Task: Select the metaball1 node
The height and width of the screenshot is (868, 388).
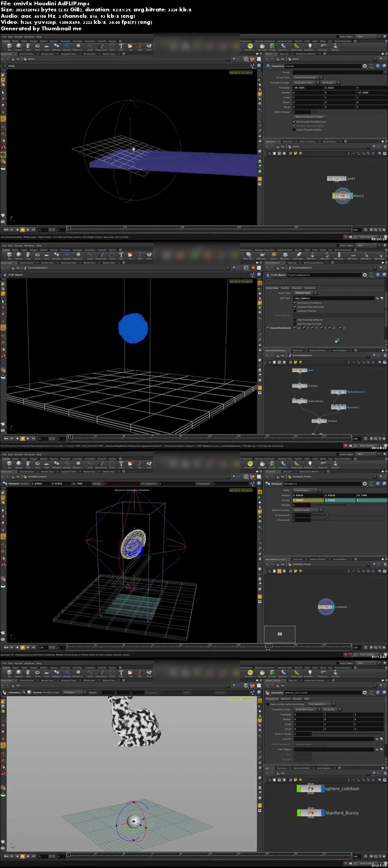Action: click(326, 607)
